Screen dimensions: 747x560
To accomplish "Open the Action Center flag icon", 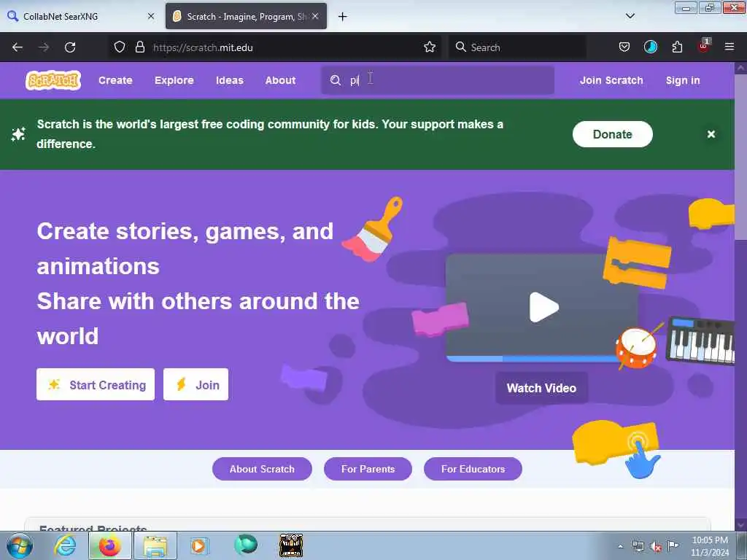I will point(673,545).
